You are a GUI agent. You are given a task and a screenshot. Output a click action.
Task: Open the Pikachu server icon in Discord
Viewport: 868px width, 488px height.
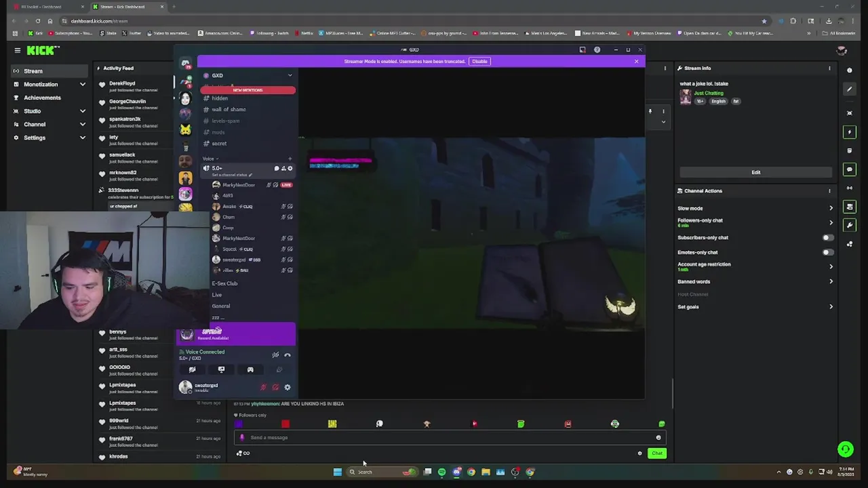point(185,129)
